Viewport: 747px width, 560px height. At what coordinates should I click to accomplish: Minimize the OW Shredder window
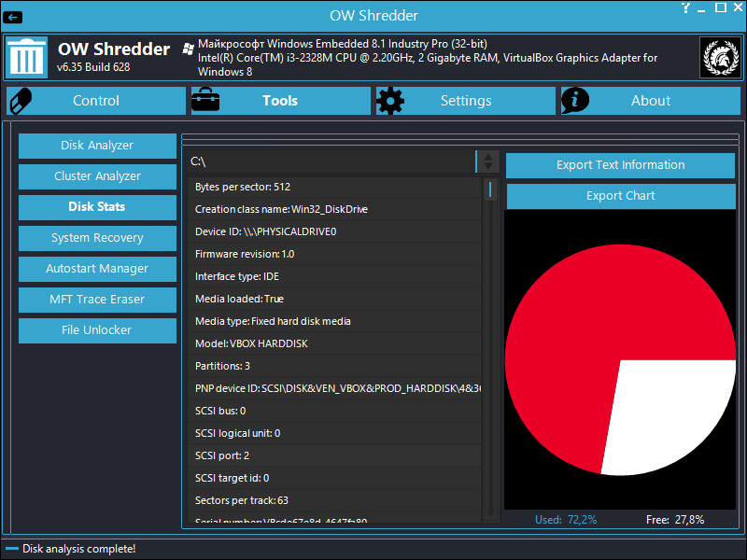click(x=701, y=8)
